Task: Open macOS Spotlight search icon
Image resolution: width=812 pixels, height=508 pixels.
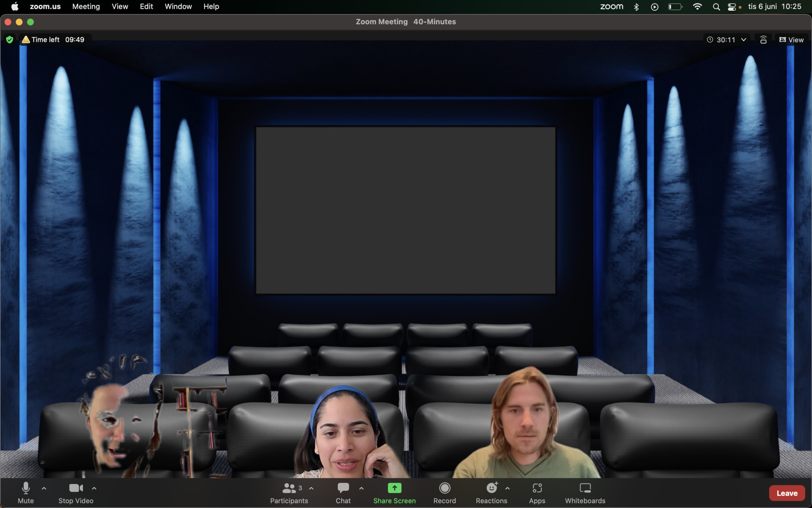Action: 716,7
